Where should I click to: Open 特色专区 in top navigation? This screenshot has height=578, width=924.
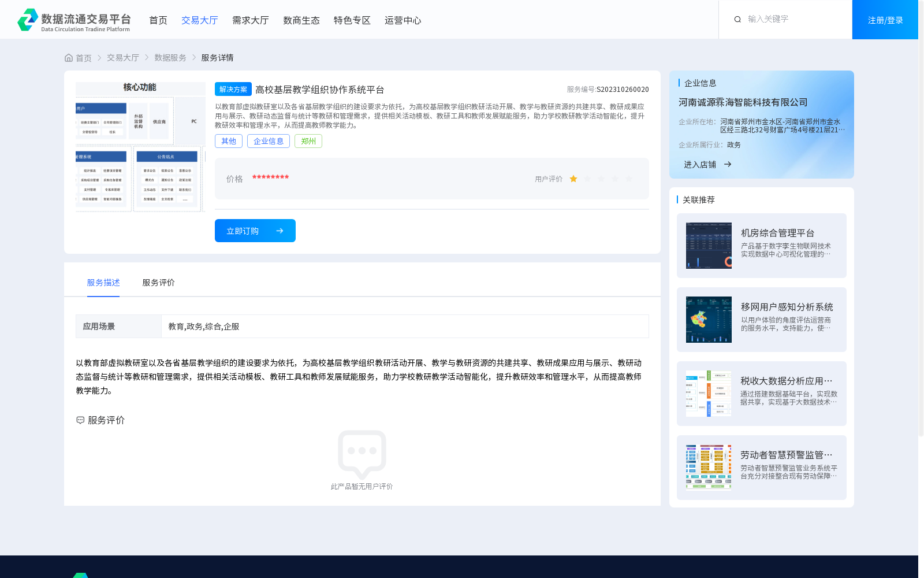pyautogui.click(x=352, y=20)
